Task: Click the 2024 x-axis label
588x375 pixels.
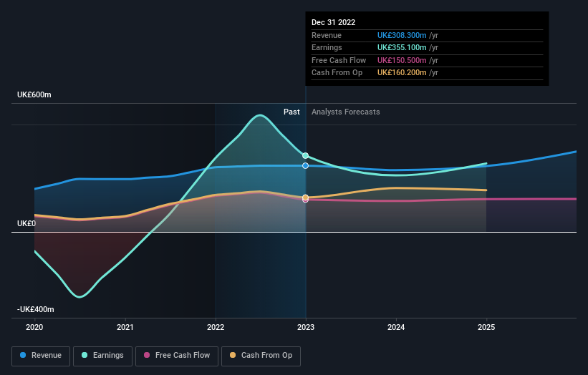Action: (x=396, y=328)
